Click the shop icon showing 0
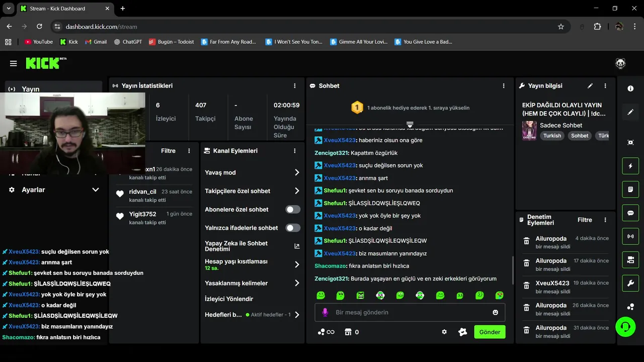644x362 pixels. 348,332
